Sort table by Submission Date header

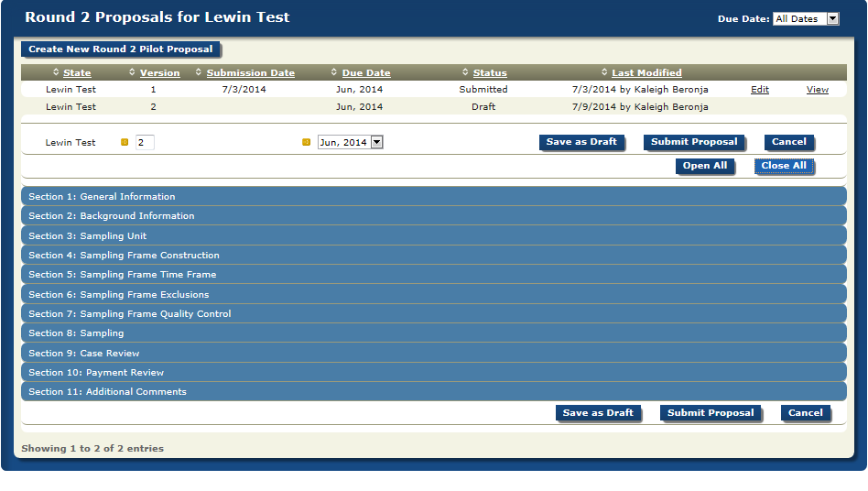coord(250,72)
